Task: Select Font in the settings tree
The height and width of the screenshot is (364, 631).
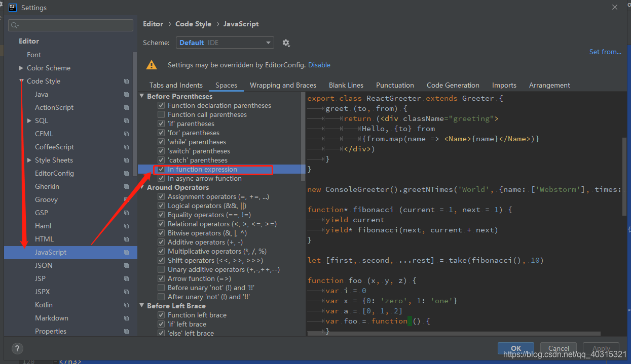Action: coord(34,55)
